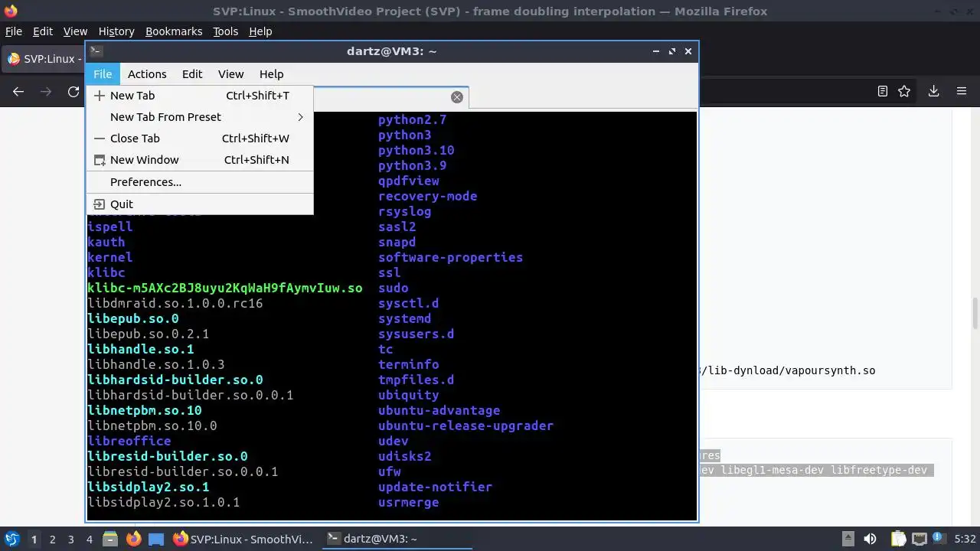The width and height of the screenshot is (980, 551).
Task: Open the system start menu in the taskbar
Action: coord(11,540)
